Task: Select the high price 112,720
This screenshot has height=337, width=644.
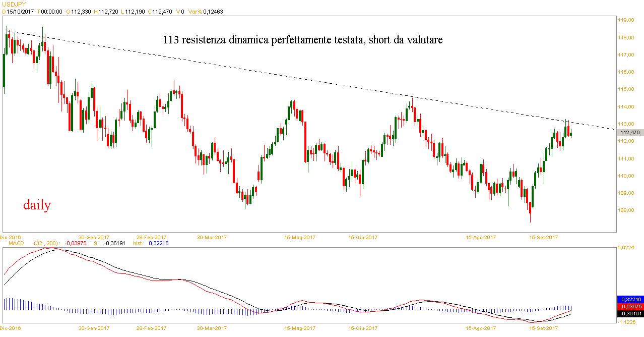Action: [109, 11]
